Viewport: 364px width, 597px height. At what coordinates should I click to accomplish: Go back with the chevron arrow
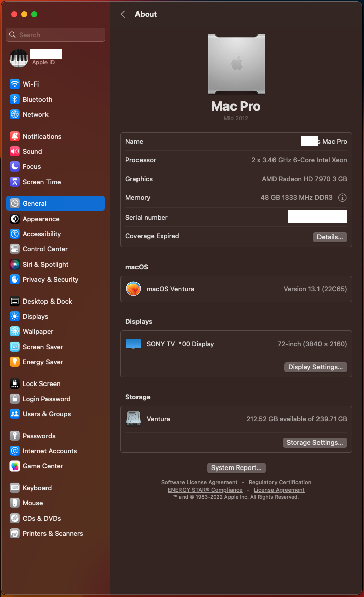(123, 14)
